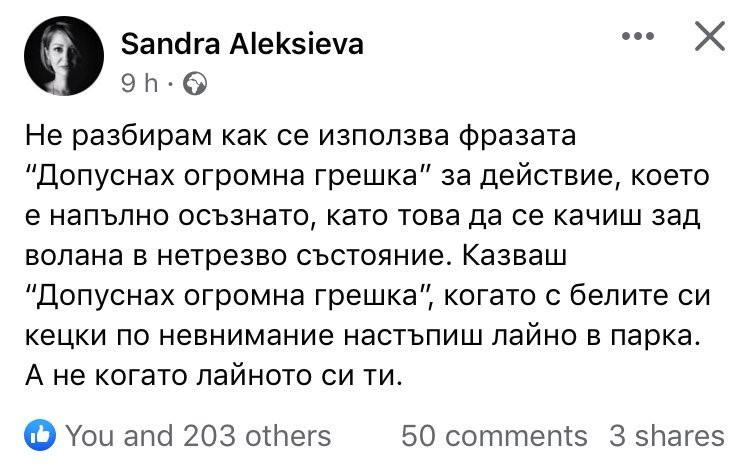Click the "9 h" post timestamp
The image size is (750, 467).
point(139,85)
